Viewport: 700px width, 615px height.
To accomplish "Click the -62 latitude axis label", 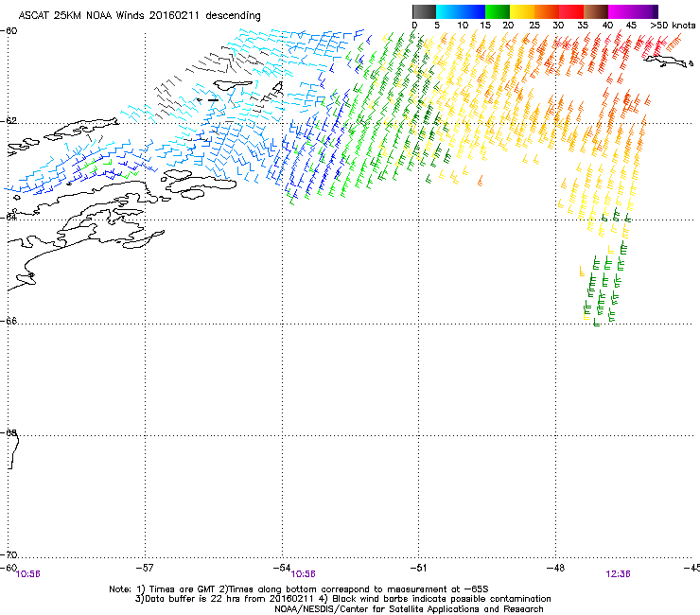I will pos(9,121).
